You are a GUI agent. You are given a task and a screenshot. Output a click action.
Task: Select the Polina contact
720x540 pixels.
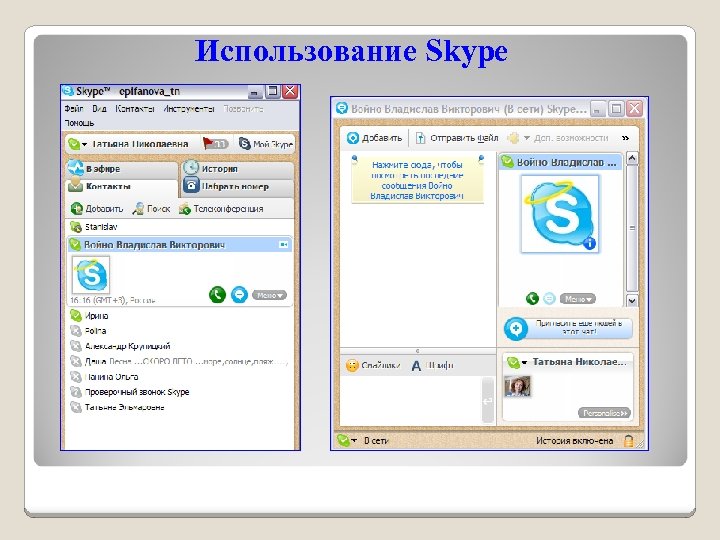tap(180, 331)
